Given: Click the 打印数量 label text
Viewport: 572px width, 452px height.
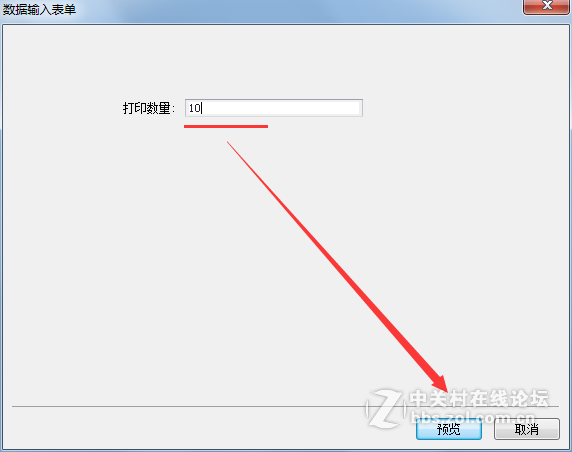Looking at the screenshot, I should pos(148,108).
